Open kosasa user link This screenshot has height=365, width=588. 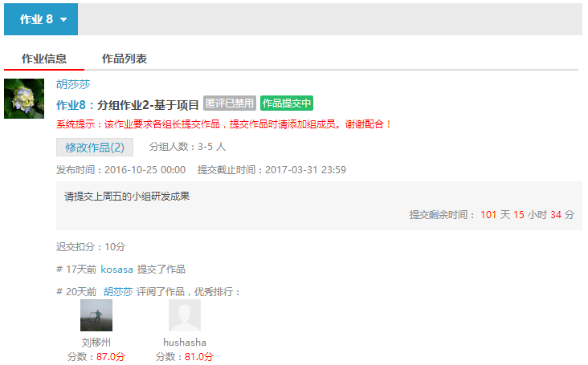click(117, 270)
